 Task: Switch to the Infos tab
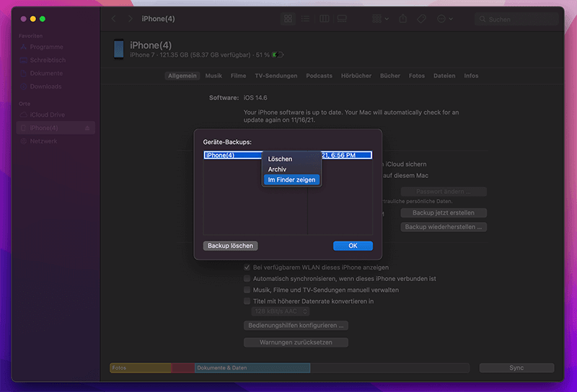pos(471,76)
